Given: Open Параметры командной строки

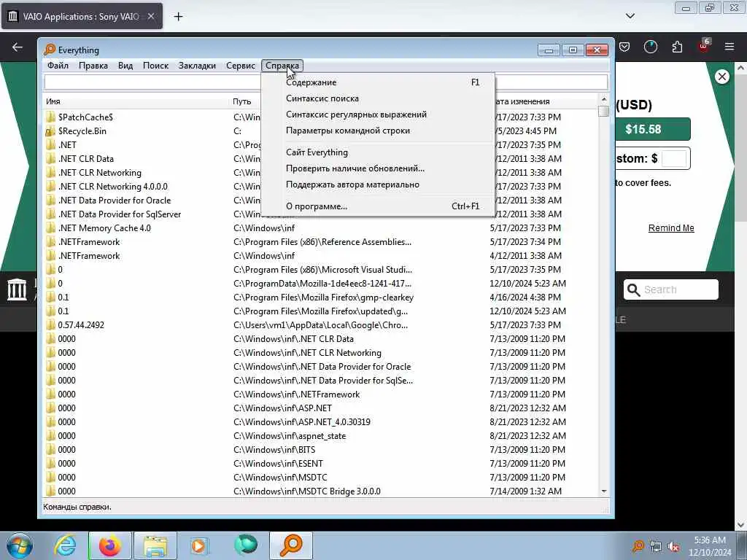Looking at the screenshot, I should point(378,131).
